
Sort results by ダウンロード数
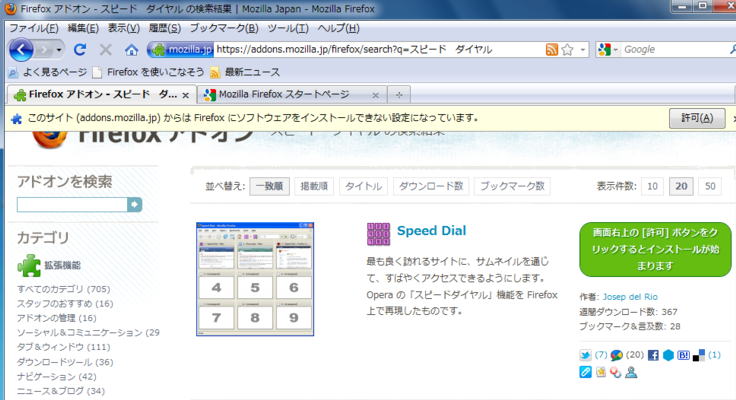click(431, 186)
